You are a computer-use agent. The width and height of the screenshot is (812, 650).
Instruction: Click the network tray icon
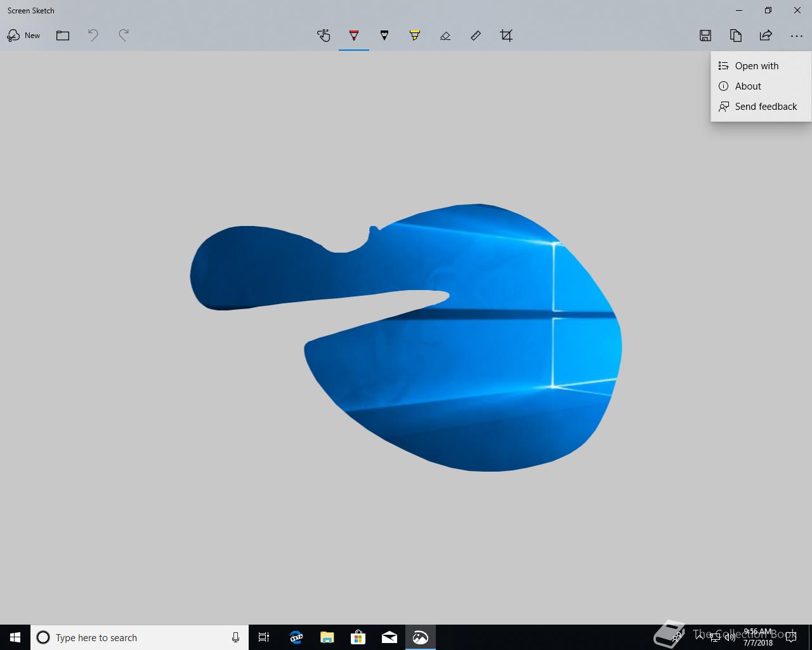point(714,637)
